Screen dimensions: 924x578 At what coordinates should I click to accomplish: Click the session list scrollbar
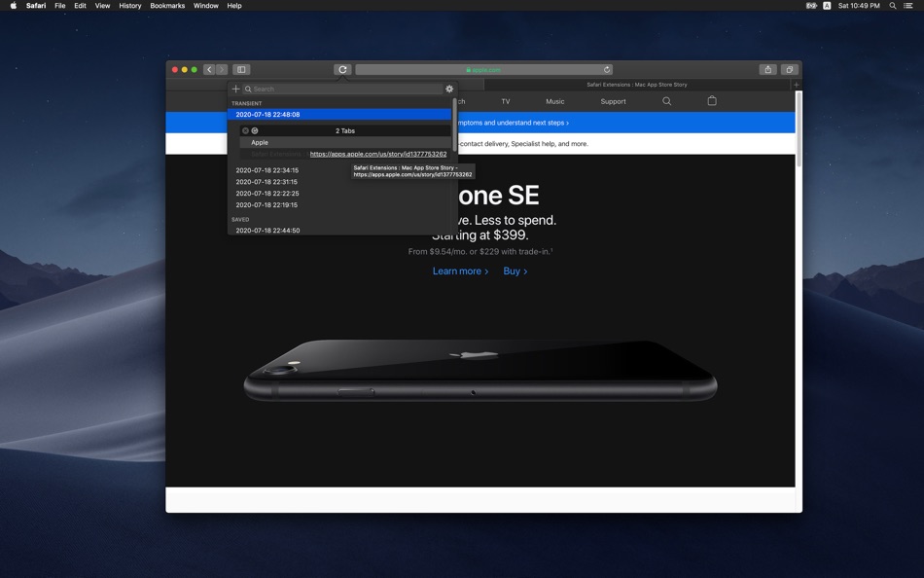tap(454, 124)
